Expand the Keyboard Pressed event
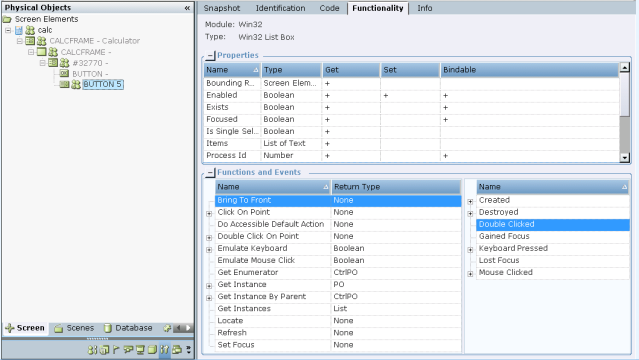This screenshot has height=360, width=639. [x=470, y=250]
